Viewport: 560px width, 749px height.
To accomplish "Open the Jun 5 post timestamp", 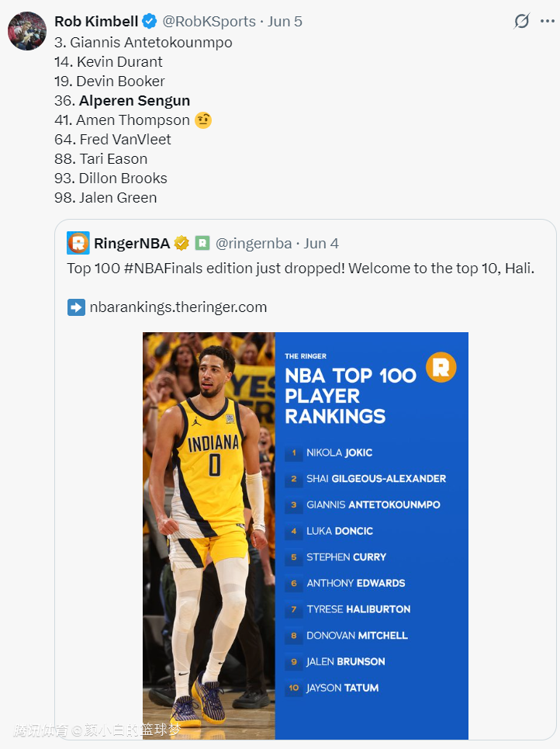I will coord(285,22).
